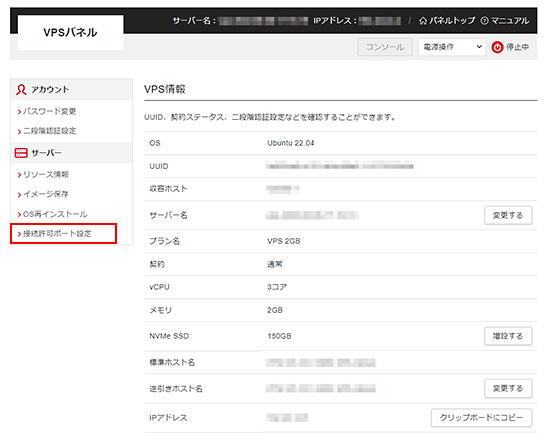550x433 pixels.
Task: Click 増設する button for NVMe SSD
Action: point(508,336)
